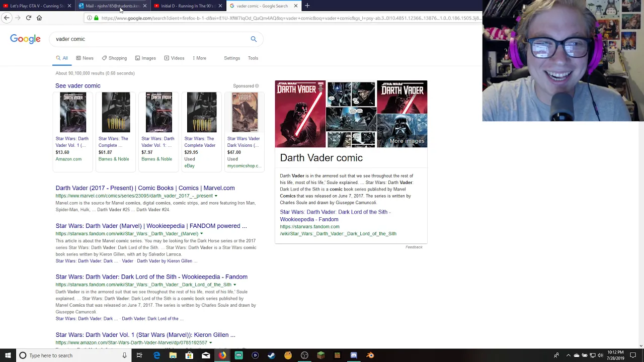Click the Sponsored info icon
Viewport: 644px width, 362px height.
[257, 86]
